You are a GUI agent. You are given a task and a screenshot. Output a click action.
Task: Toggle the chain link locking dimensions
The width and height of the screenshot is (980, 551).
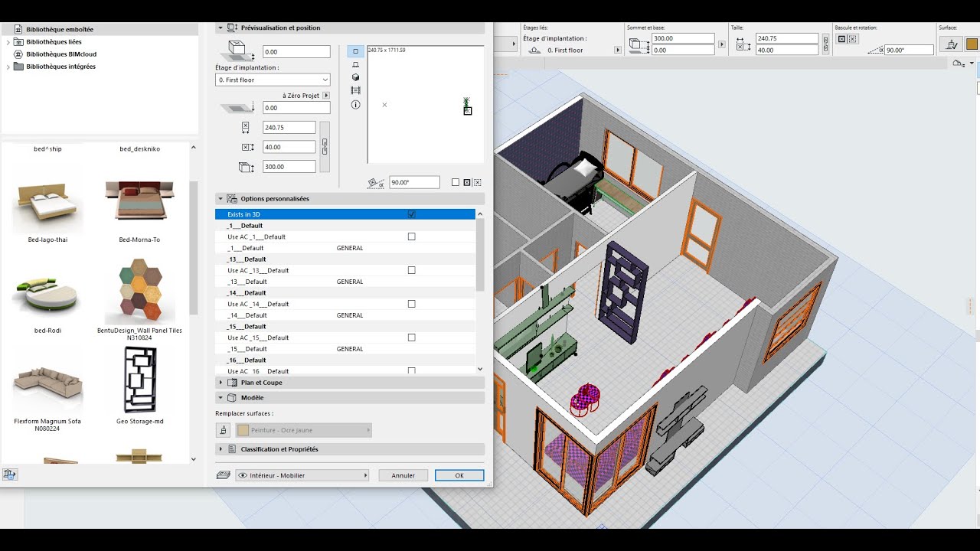point(325,145)
